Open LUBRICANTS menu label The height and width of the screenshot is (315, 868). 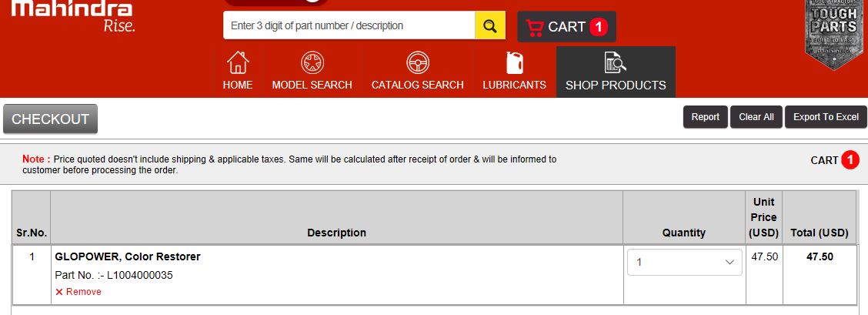click(514, 85)
